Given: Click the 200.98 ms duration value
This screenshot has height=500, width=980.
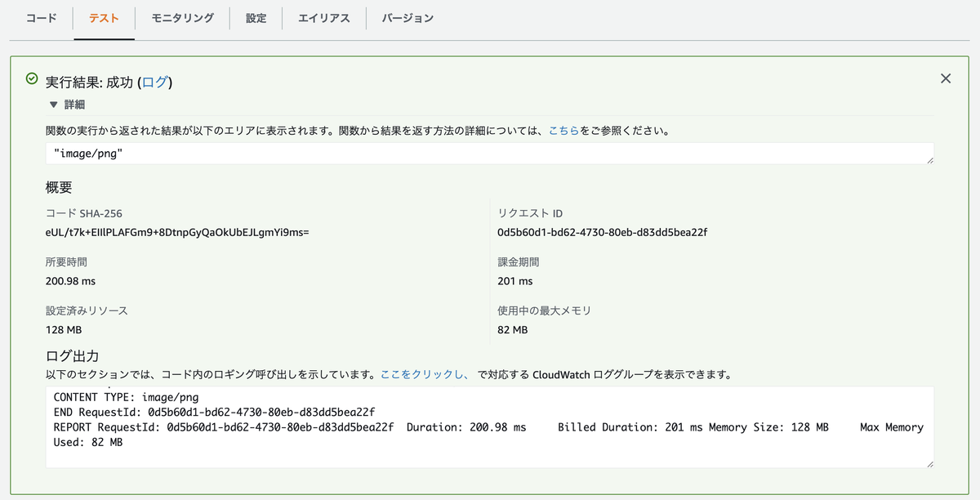Looking at the screenshot, I should (70, 281).
